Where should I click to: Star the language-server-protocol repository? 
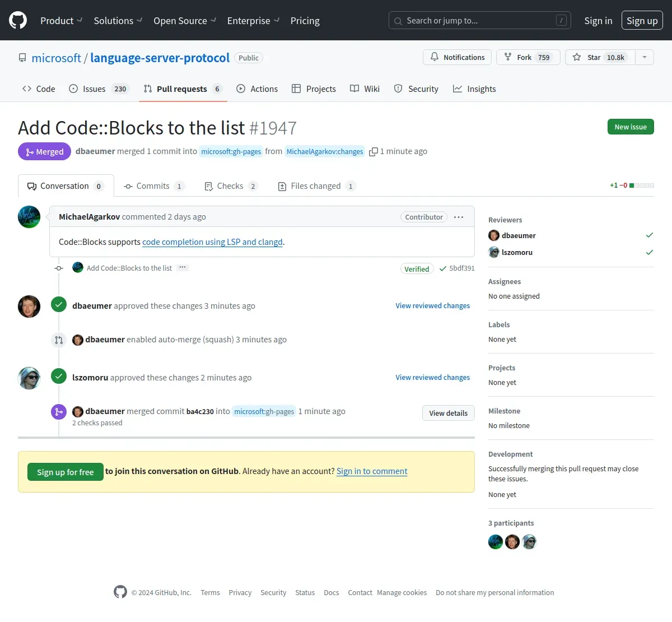point(600,57)
